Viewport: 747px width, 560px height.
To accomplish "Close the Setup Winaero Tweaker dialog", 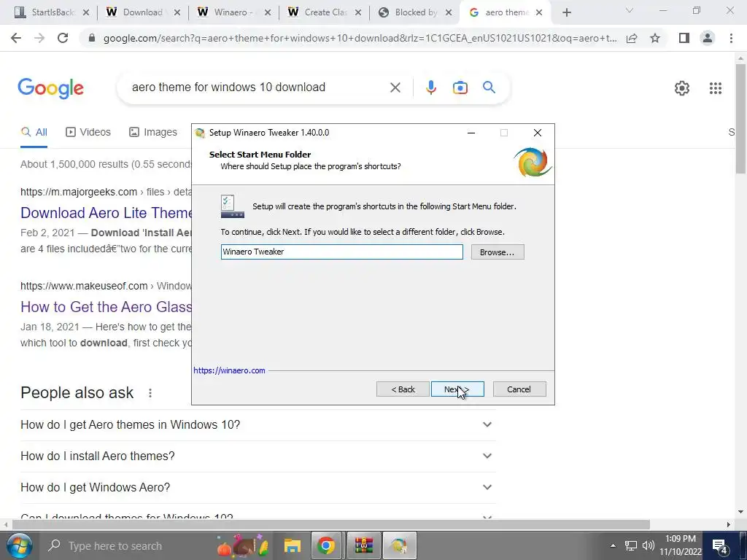I will click(x=538, y=133).
